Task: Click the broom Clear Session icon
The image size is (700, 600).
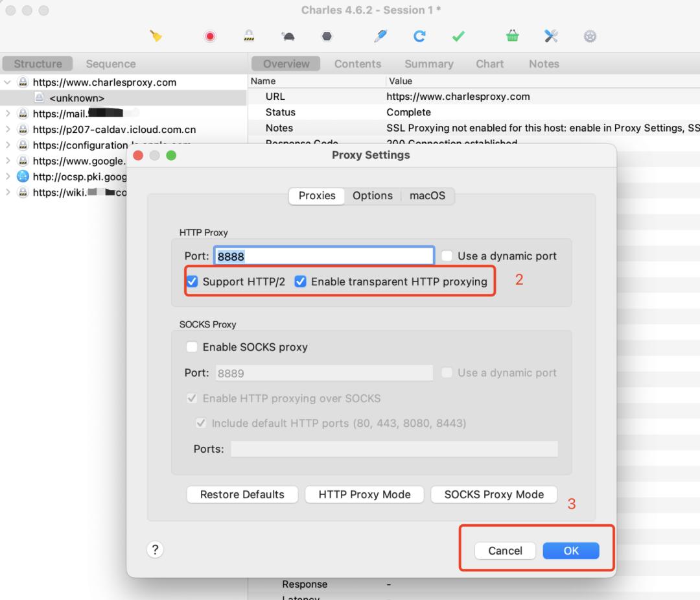Action: [156, 36]
